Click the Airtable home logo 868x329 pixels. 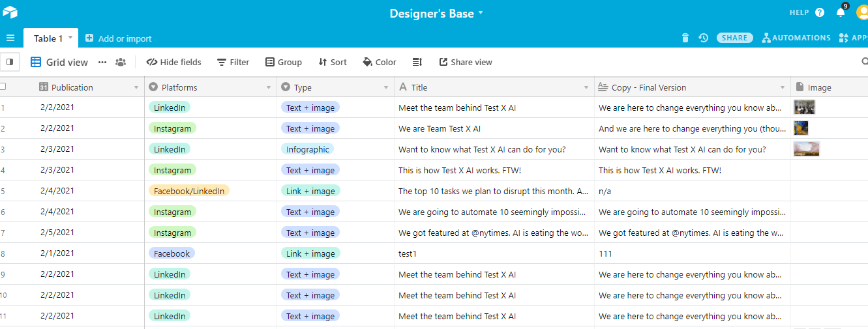click(x=10, y=13)
